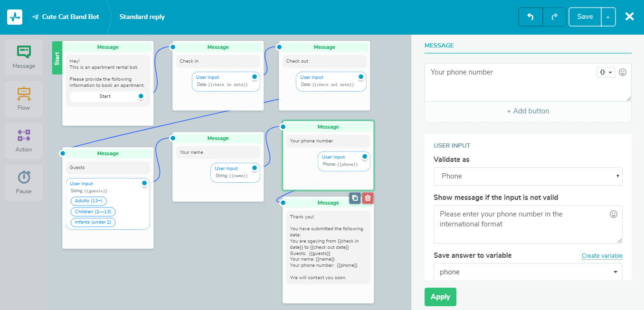
Task: Click the Start button in the first message
Action: 105,96
